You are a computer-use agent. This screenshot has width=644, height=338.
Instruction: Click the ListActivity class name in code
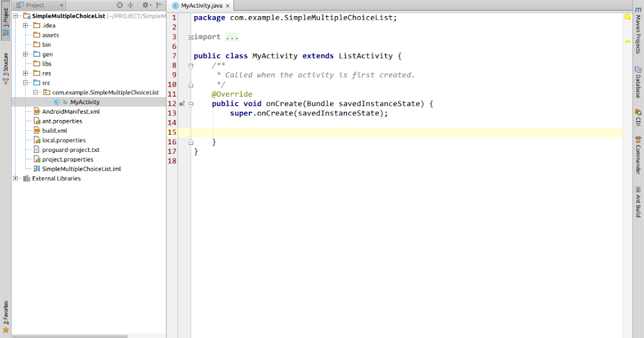[x=365, y=56]
